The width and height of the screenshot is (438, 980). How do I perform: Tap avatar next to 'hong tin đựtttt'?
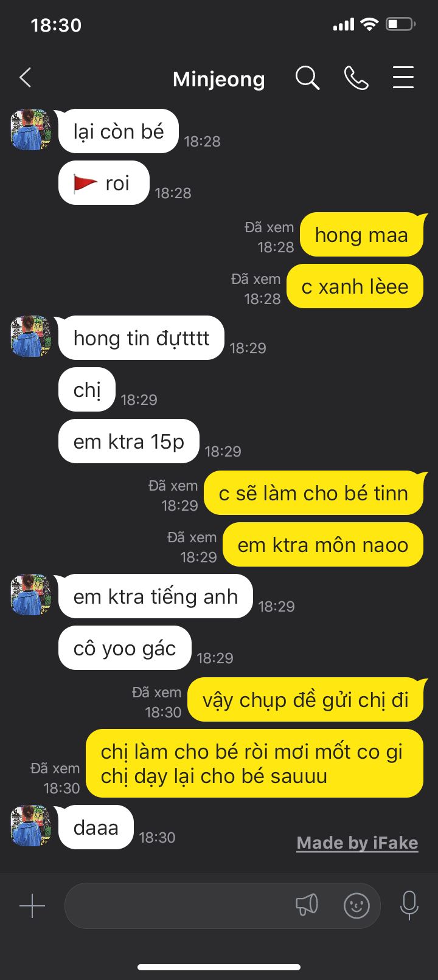30,336
